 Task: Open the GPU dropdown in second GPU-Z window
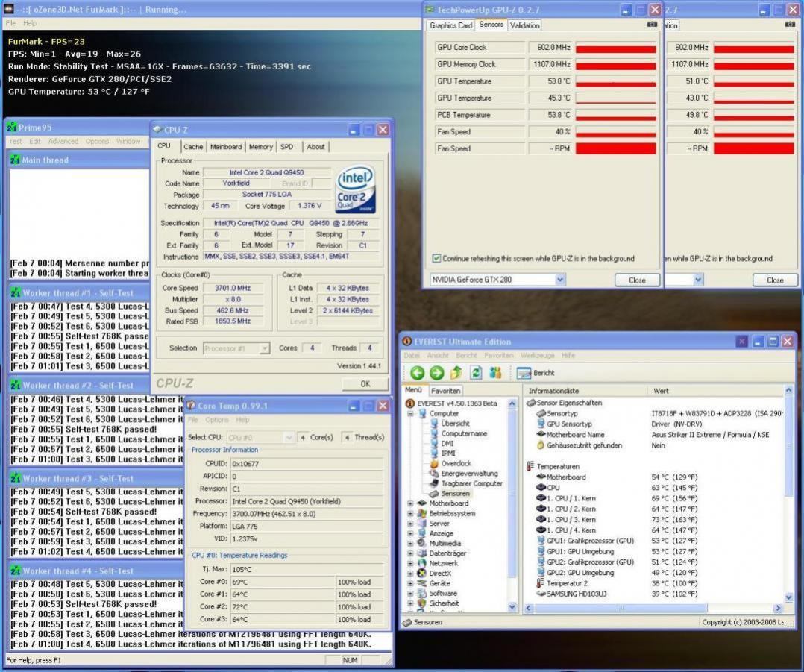(698, 280)
